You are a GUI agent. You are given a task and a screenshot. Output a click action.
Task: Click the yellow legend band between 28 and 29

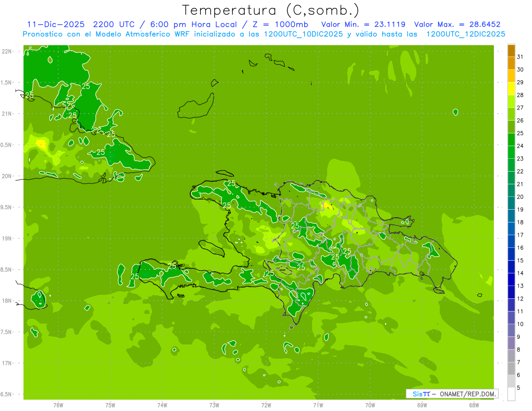click(x=511, y=89)
